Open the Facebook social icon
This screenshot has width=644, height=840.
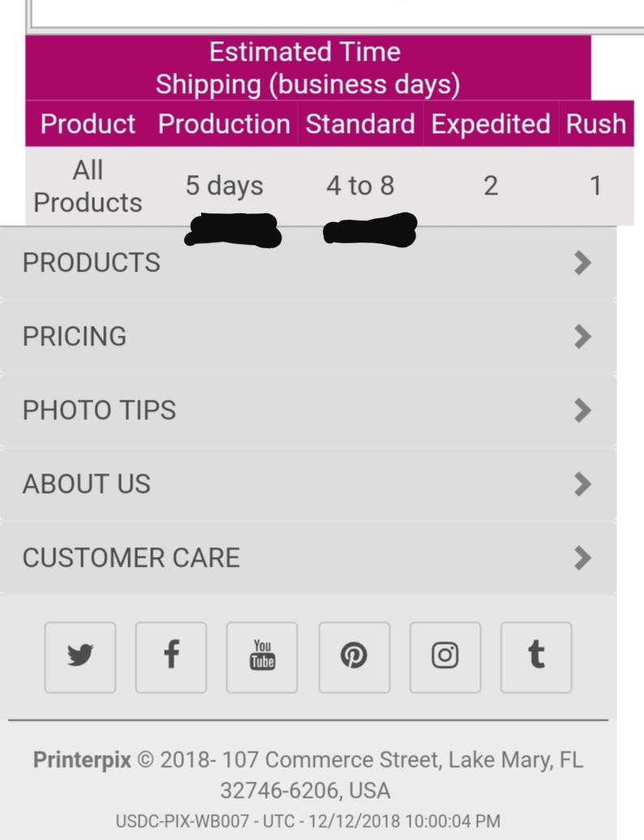(x=170, y=657)
